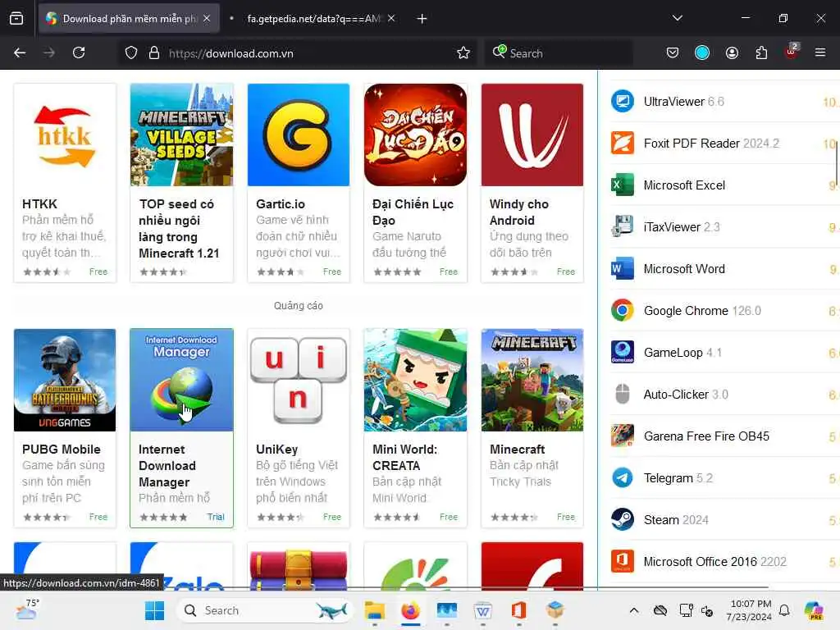This screenshot has width=840, height=630.
Task: Open the Gartic.io app icon
Action: pyautogui.click(x=299, y=135)
